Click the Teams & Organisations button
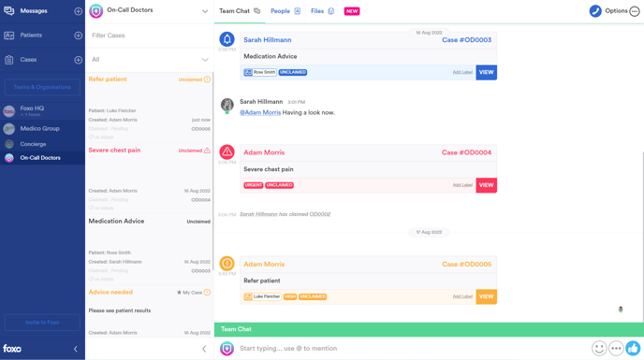Screen dimensions: 644x360 pyautogui.click(x=42, y=87)
